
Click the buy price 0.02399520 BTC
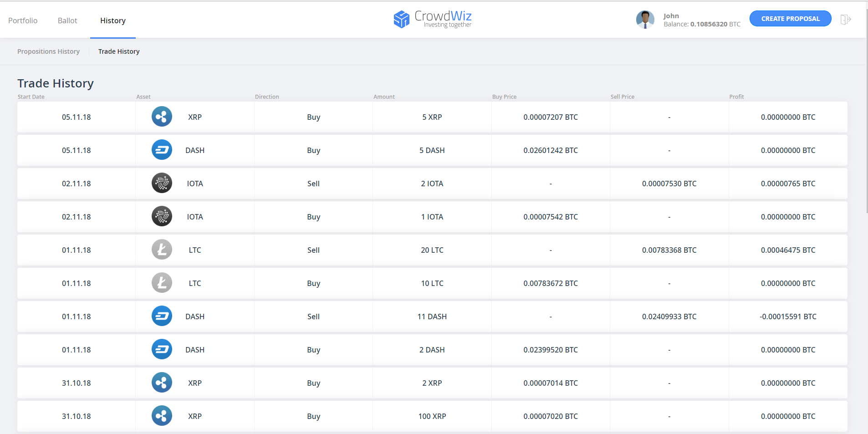[551, 350]
